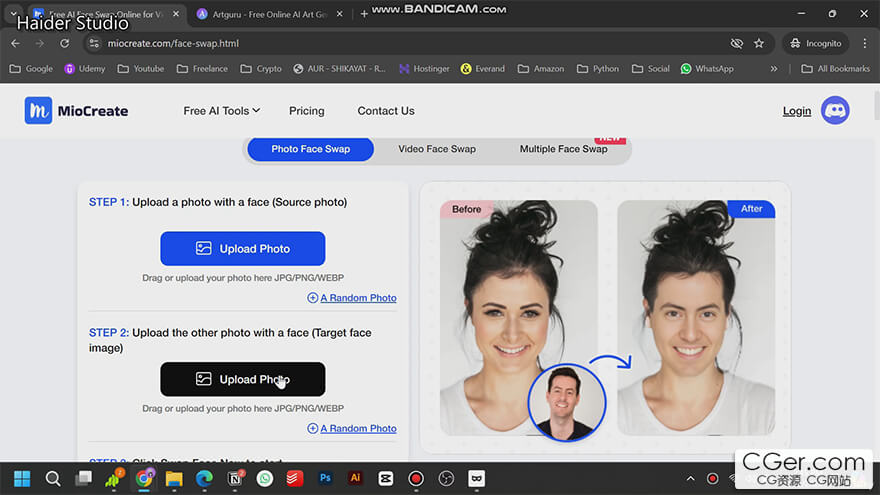Open the Google bookmark folder
The image size is (880, 495).
[x=31, y=68]
